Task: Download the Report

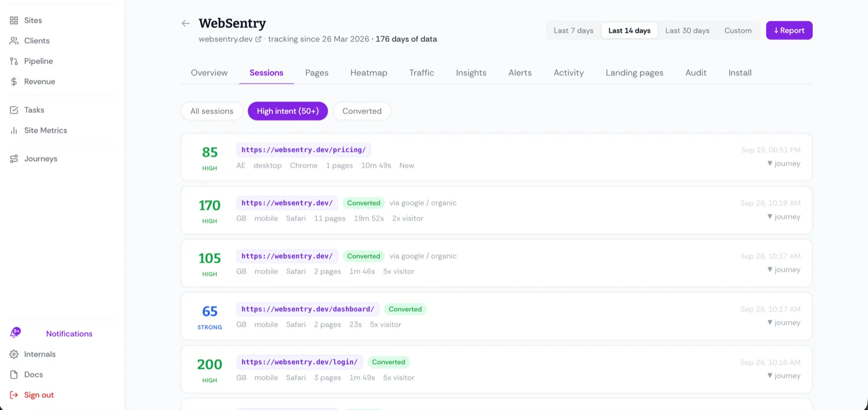Action: pyautogui.click(x=789, y=30)
